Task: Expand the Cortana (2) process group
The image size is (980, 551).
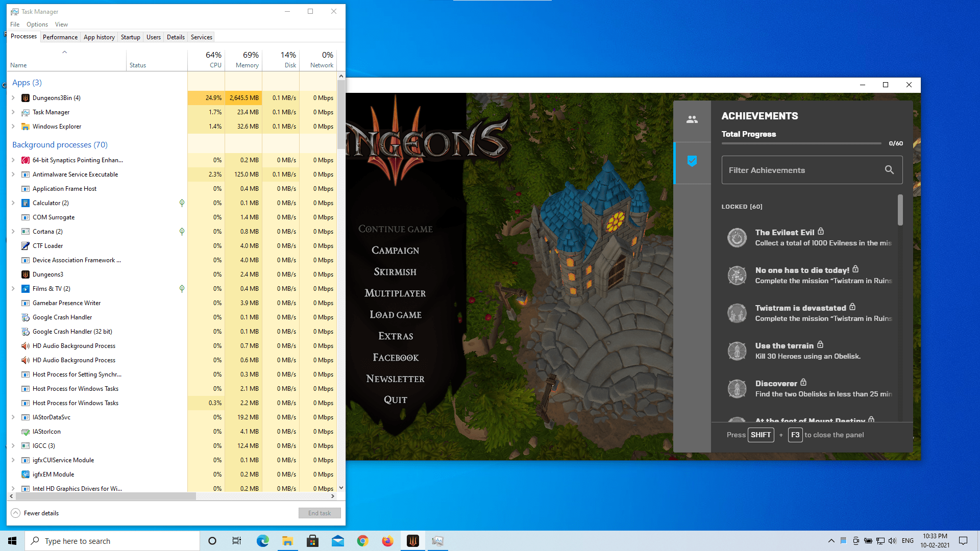Action: [13, 232]
